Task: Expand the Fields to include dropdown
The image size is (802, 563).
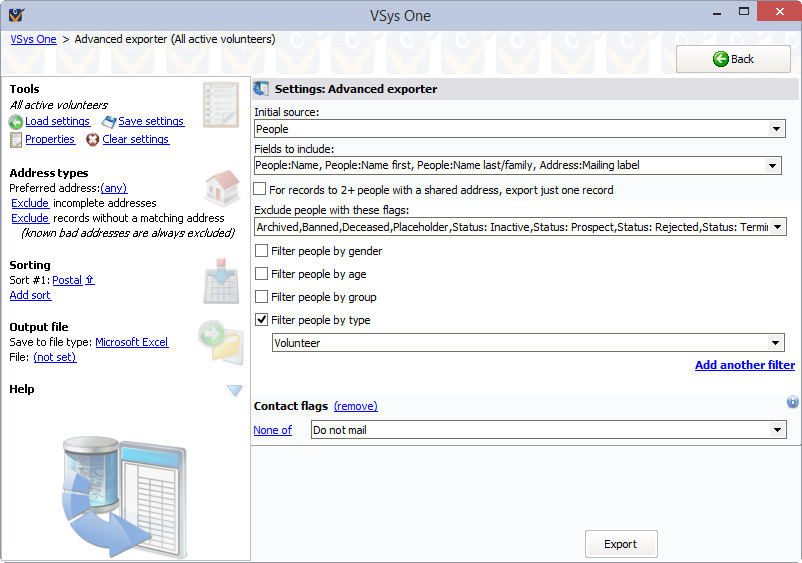Action: pyautogui.click(x=772, y=166)
